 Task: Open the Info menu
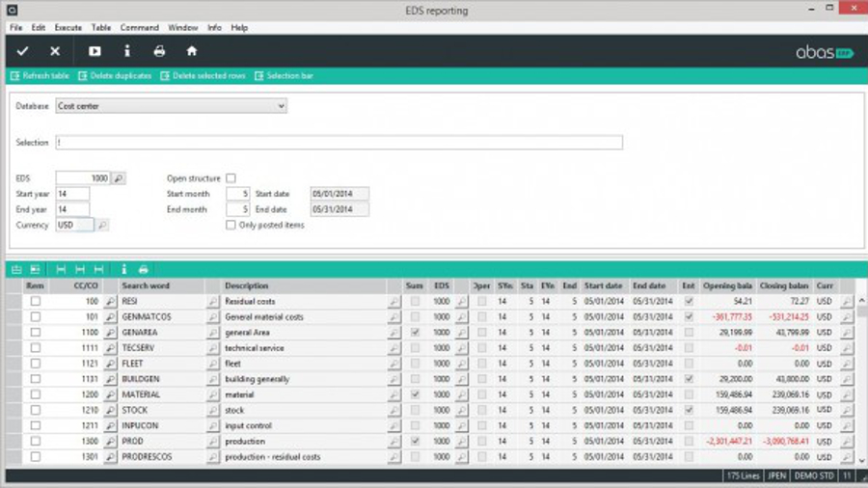[214, 28]
